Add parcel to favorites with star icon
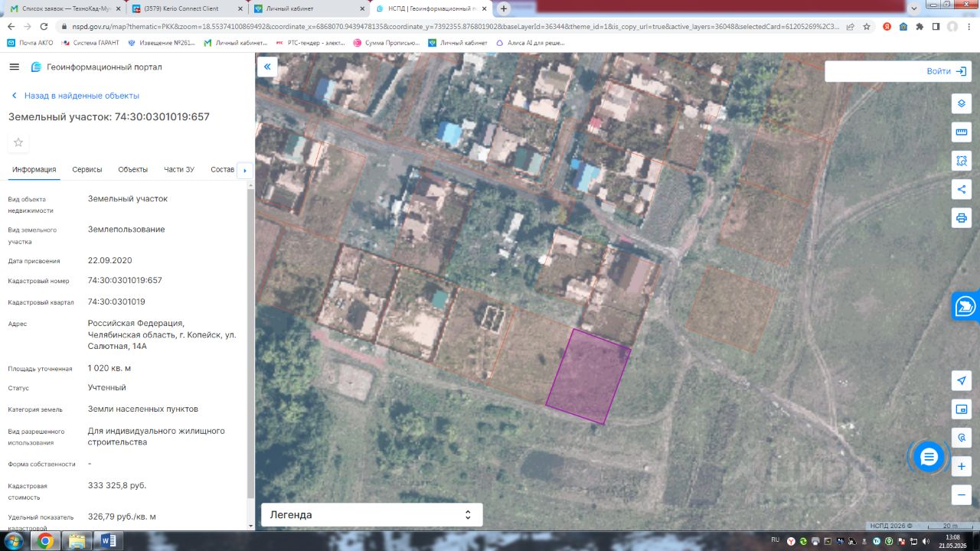 pos(18,142)
